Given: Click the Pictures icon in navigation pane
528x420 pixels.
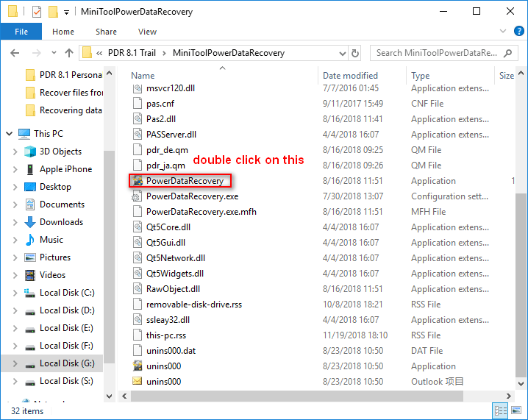Looking at the screenshot, I should (x=30, y=257).
